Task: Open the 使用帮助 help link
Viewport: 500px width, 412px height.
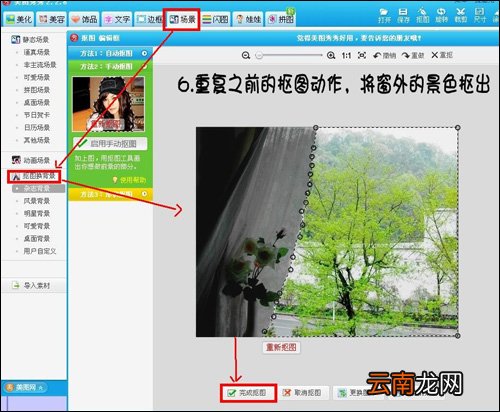Action: coord(129,180)
